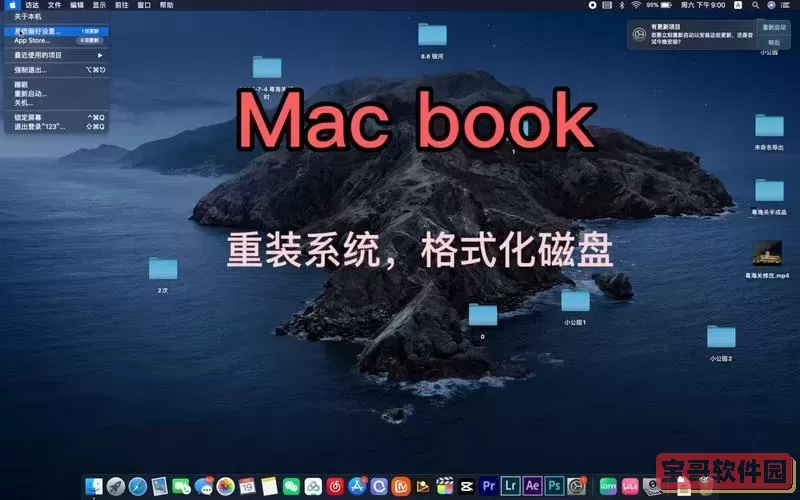The height and width of the screenshot is (500, 800).
Task: Click the battery 95% indicator
Action: point(659,5)
